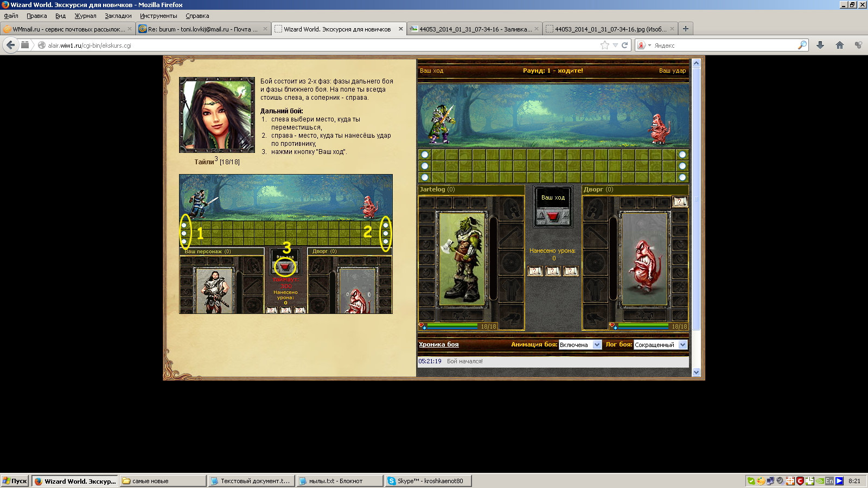
Task: Click Jartelog's horse mount slot
Action: click(462, 316)
